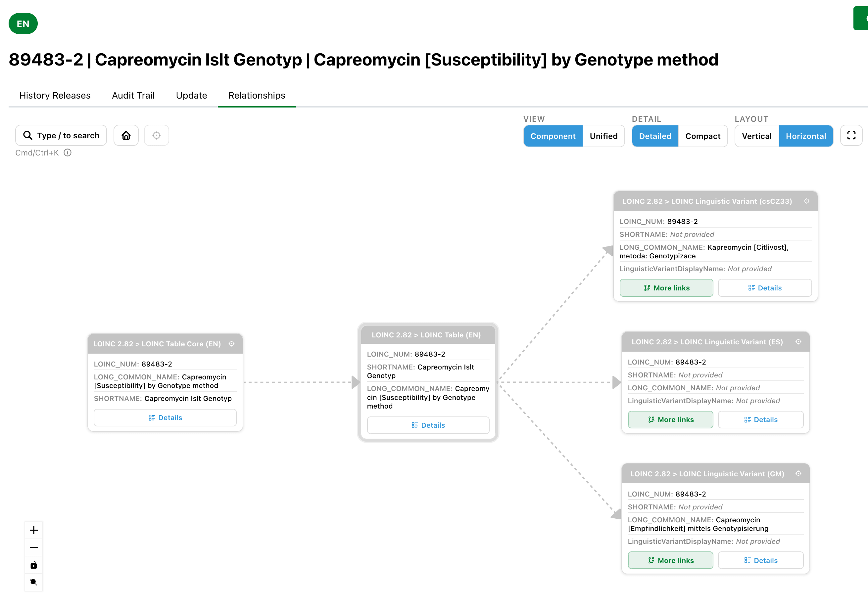Select Component view
This screenshot has height=608, width=868.
click(553, 136)
